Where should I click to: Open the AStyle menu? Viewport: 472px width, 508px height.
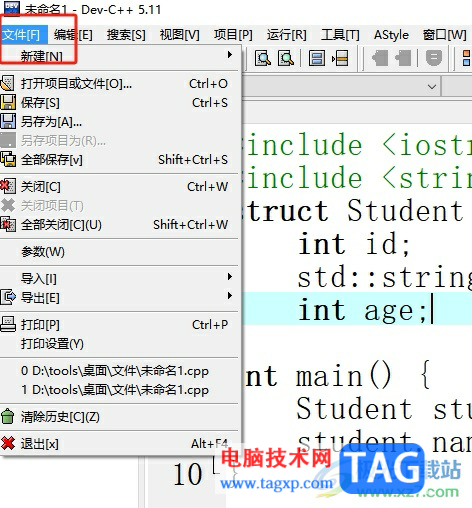(x=391, y=35)
